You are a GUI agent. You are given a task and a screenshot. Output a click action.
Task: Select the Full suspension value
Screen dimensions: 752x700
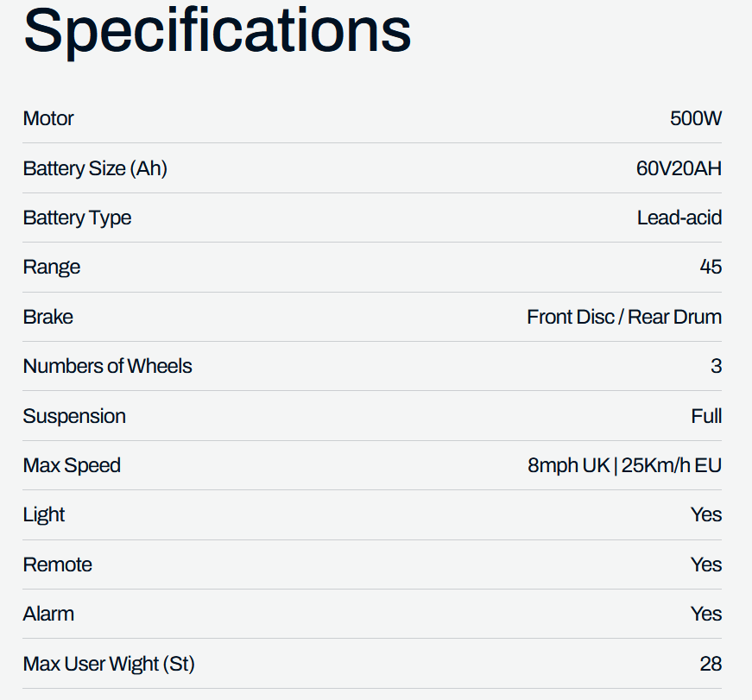pos(706,416)
